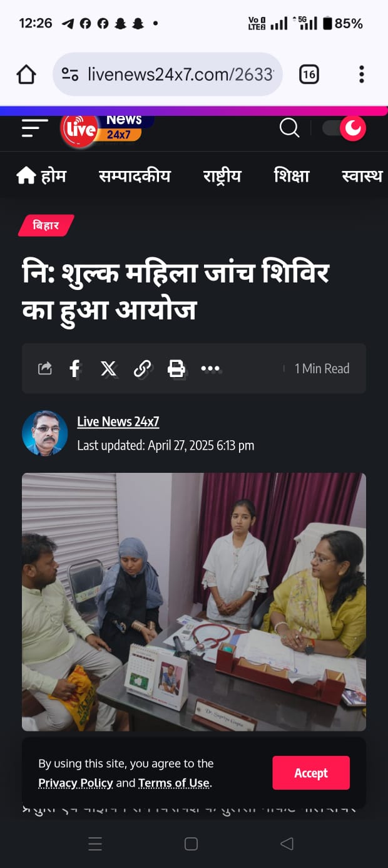Open the hamburger menu icon
The height and width of the screenshot is (868, 388).
coord(34,128)
